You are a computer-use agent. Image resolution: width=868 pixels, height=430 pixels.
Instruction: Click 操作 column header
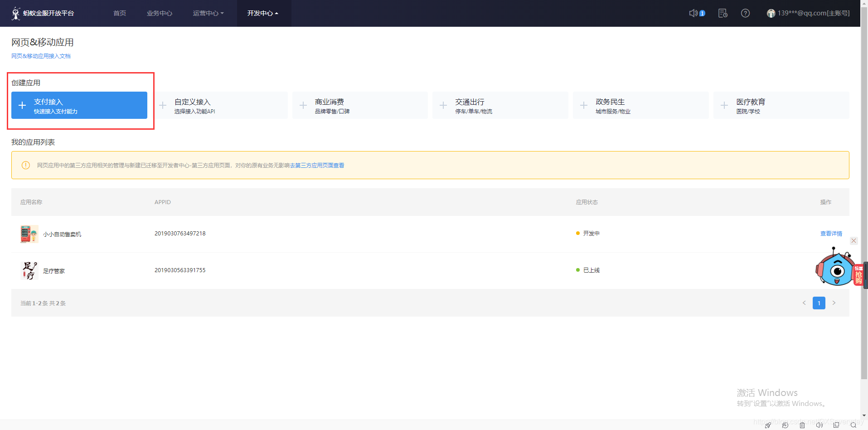826,202
